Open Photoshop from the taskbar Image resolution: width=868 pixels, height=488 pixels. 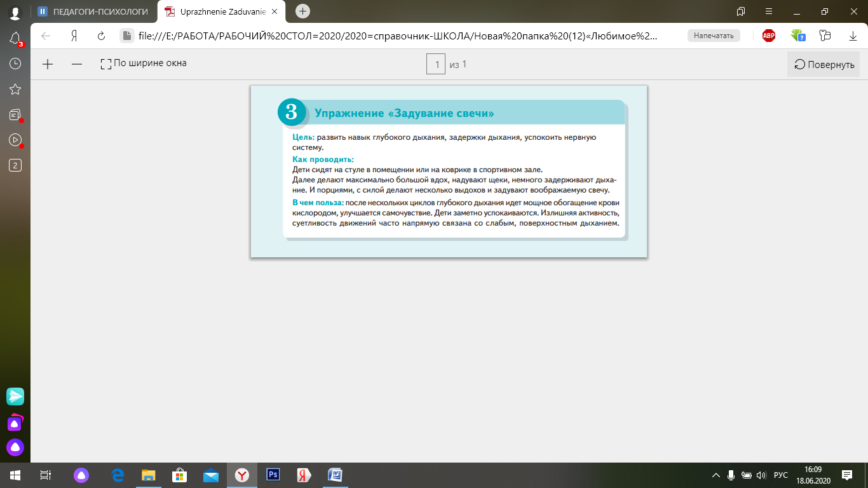[x=273, y=475]
